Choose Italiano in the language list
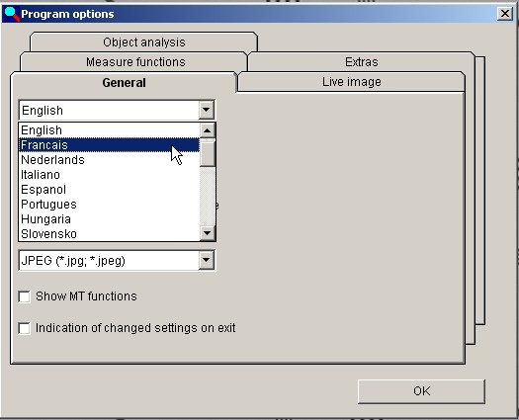The width and height of the screenshot is (519, 420). click(109, 175)
